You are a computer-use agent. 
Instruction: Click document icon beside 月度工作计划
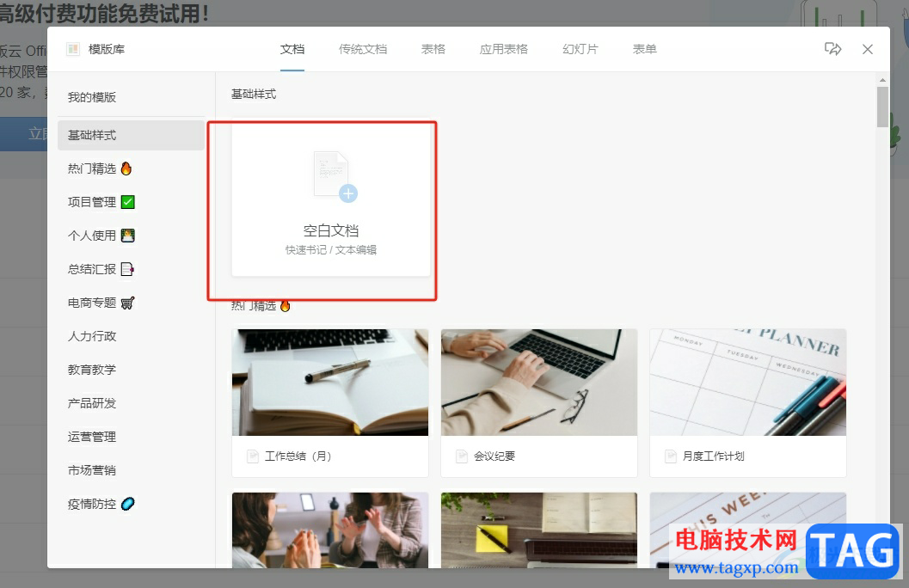(670, 456)
